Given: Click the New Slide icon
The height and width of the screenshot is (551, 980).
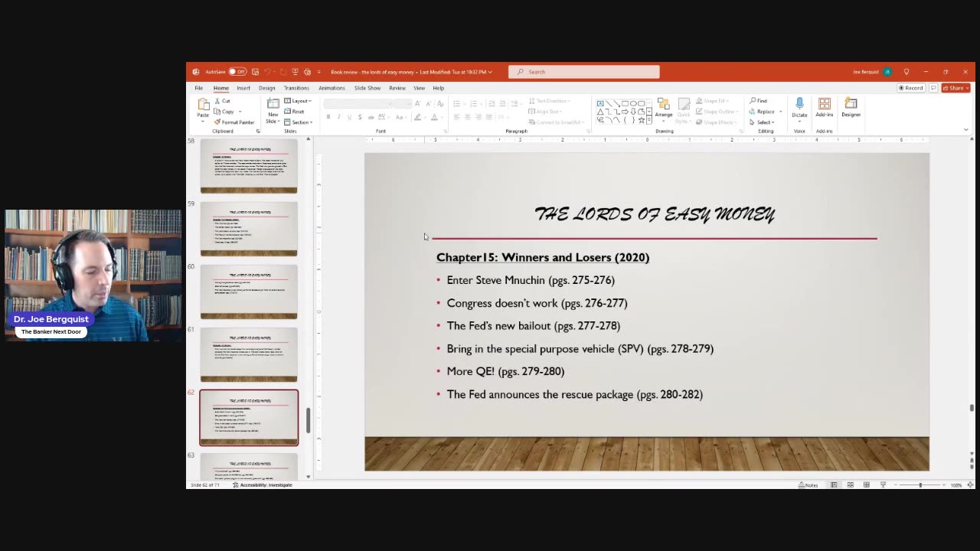Looking at the screenshot, I should click(273, 103).
